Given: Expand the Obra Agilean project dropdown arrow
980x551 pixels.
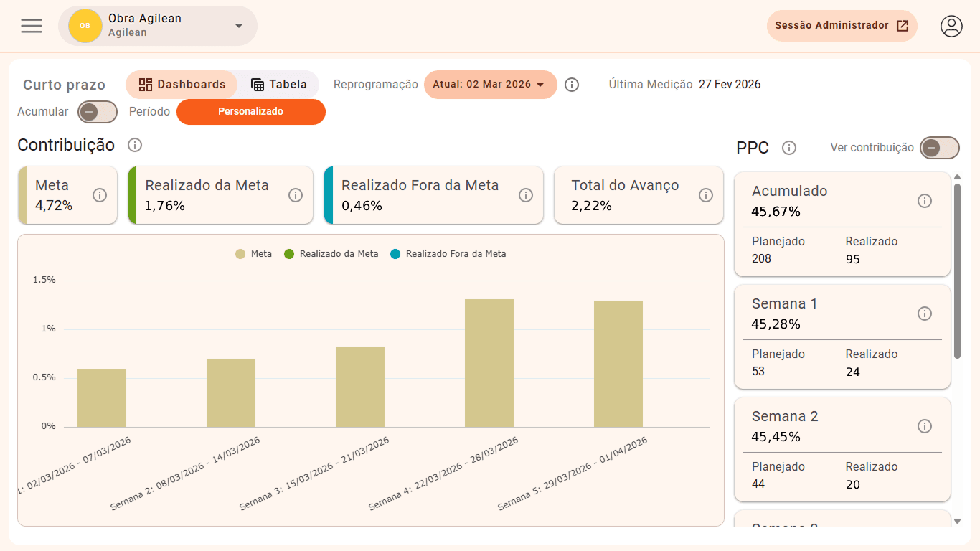Looking at the screenshot, I should (239, 26).
